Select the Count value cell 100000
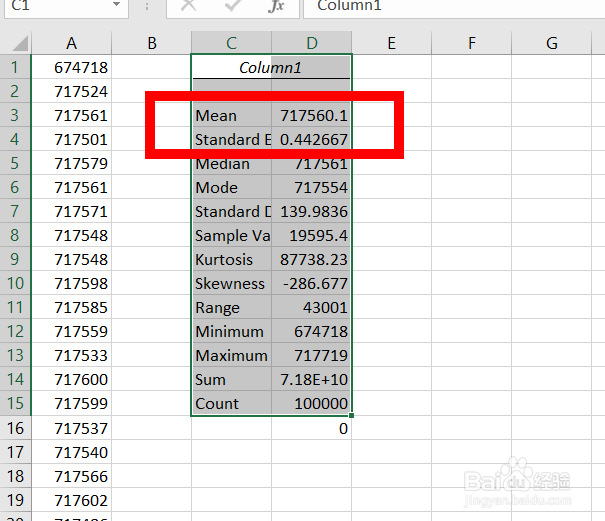Viewport: 605px width, 521px height. 312,404
